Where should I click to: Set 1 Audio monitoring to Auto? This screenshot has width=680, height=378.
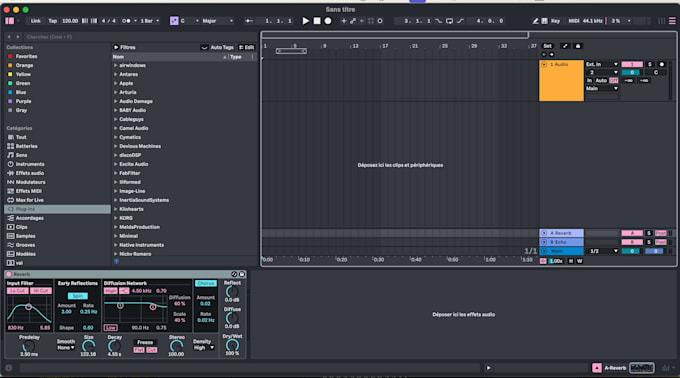[x=601, y=80]
